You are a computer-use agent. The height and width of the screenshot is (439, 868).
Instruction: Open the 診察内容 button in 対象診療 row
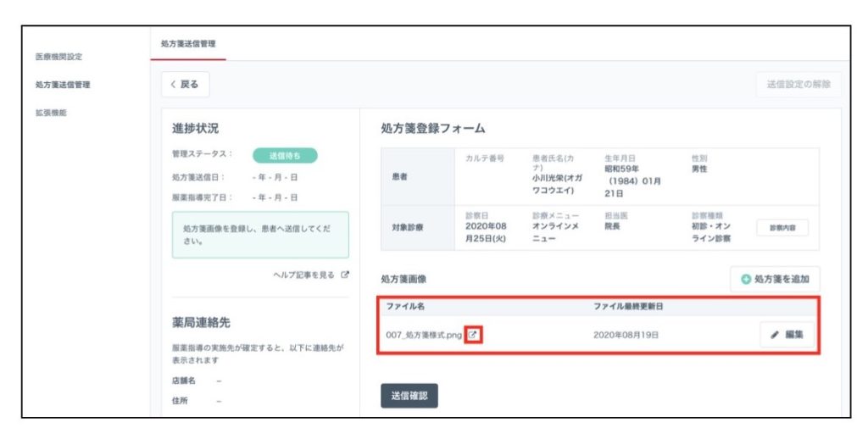(782, 228)
